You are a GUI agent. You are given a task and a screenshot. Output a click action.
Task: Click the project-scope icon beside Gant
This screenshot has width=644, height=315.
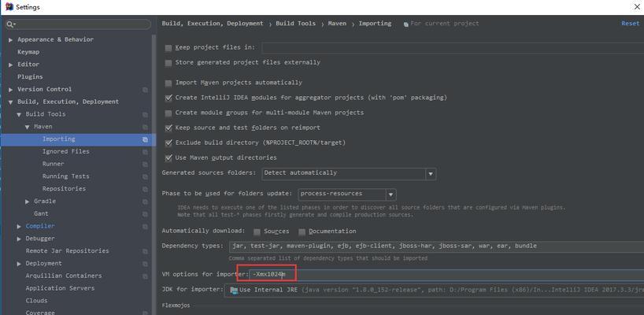pos(145,214)
